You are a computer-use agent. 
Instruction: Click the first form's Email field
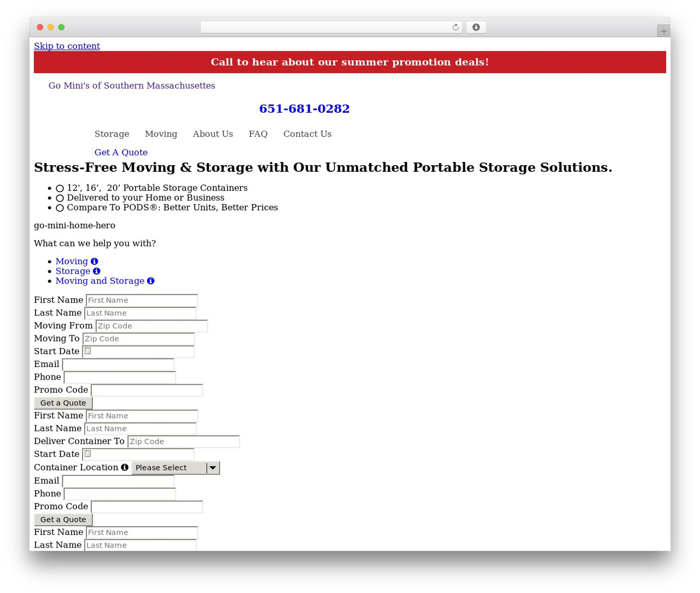118,364
